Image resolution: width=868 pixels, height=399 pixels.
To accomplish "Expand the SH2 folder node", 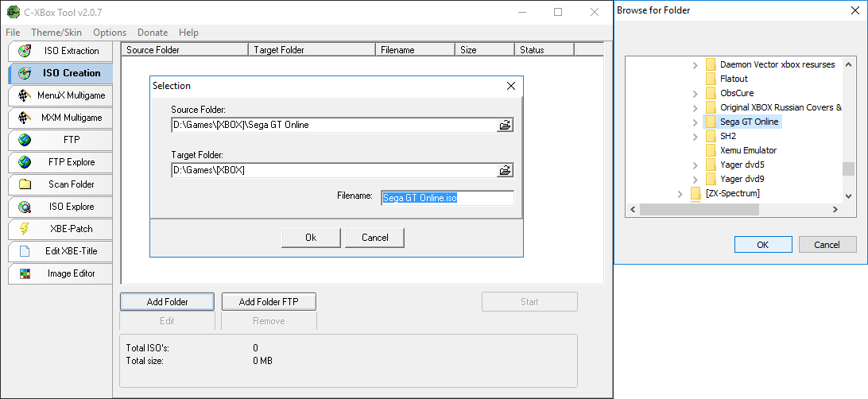I will tap(696, 136).
